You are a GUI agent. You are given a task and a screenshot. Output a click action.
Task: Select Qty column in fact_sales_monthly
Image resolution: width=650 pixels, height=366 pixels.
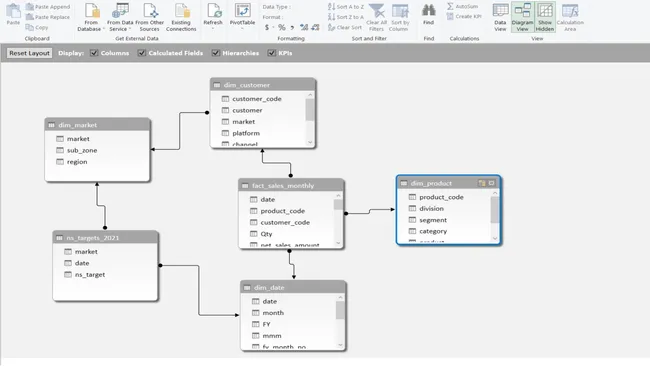point(267,234)
